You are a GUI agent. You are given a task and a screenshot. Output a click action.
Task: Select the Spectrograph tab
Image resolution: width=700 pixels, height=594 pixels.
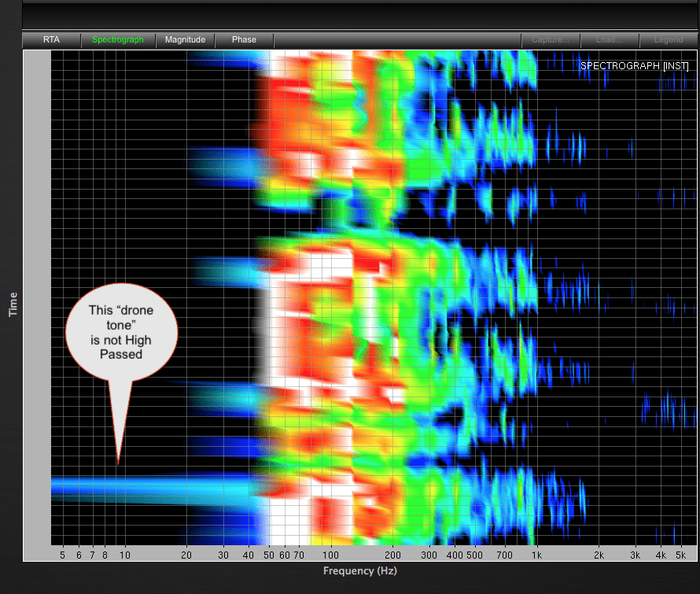pyautogui.click(x=118, y=40)
